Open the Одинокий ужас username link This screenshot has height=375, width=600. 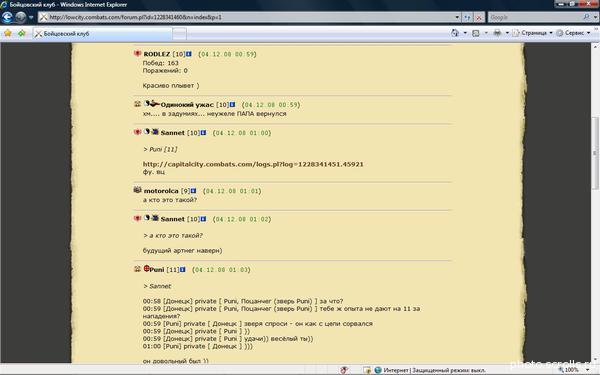tap(187, 104)
